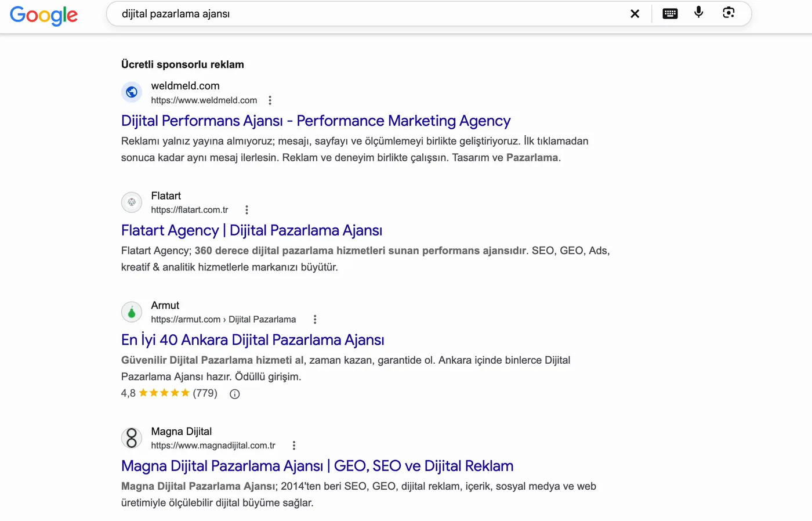Click the Magna Dijital site name
The image size is (812, 521).
tap(182, 431)
